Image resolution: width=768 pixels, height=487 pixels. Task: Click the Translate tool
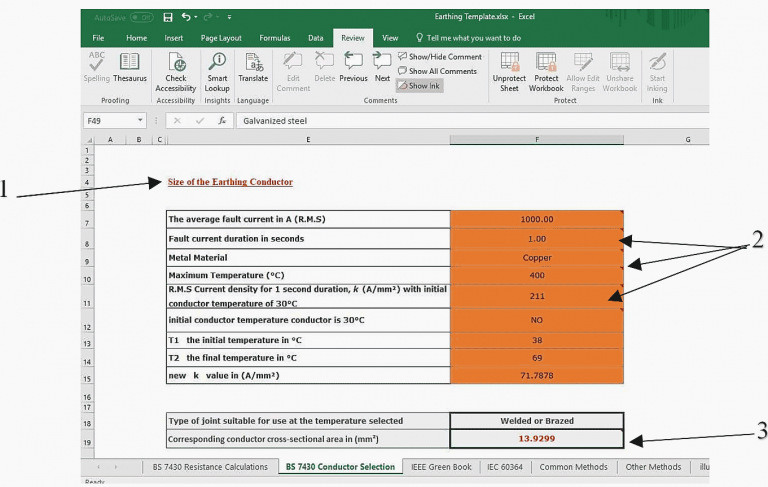click(x=253, y=67)
